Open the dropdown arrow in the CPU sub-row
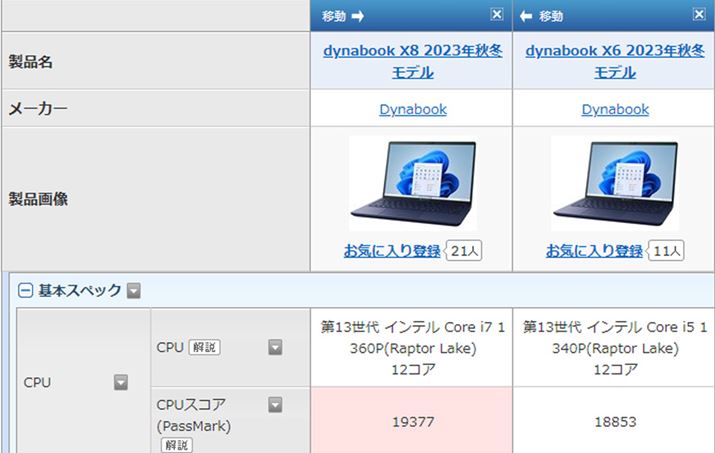 point(275,347)
